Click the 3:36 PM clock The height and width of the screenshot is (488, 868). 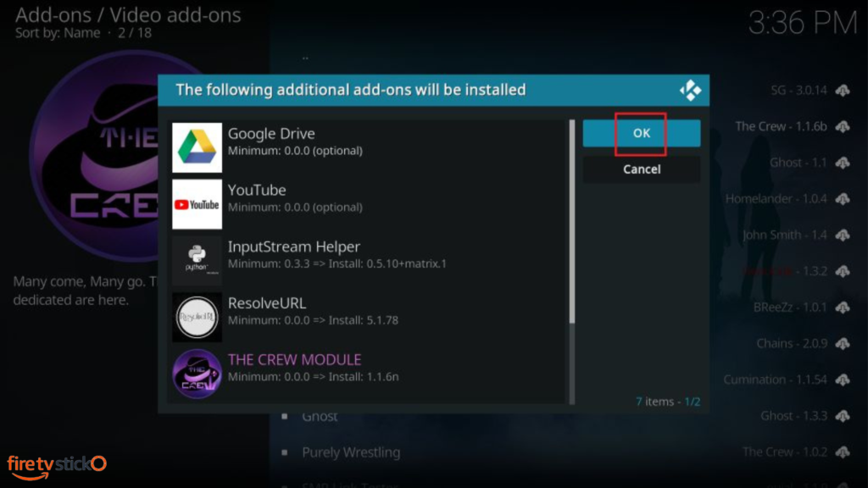pyautogui.click(x=802, y=23)
